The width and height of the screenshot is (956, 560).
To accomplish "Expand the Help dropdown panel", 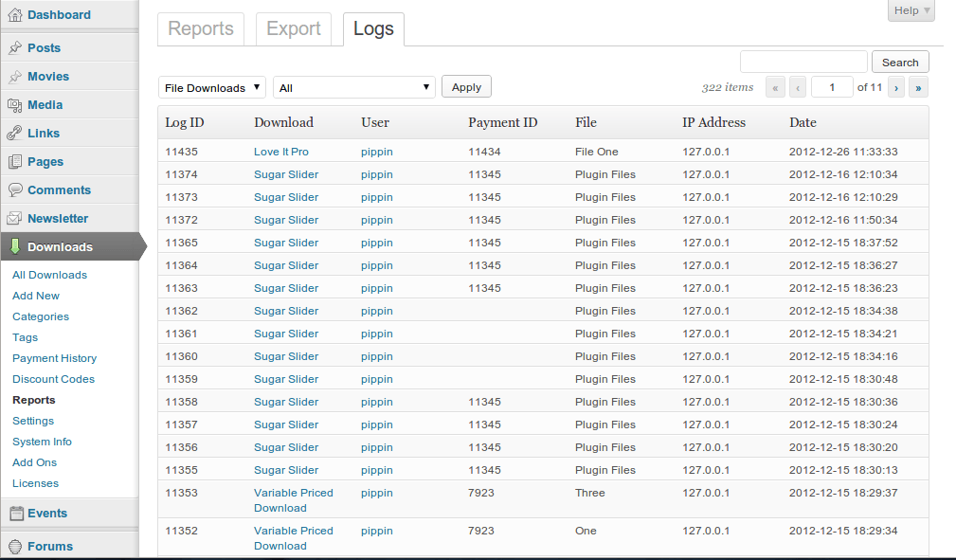I will tap(911, 10).
